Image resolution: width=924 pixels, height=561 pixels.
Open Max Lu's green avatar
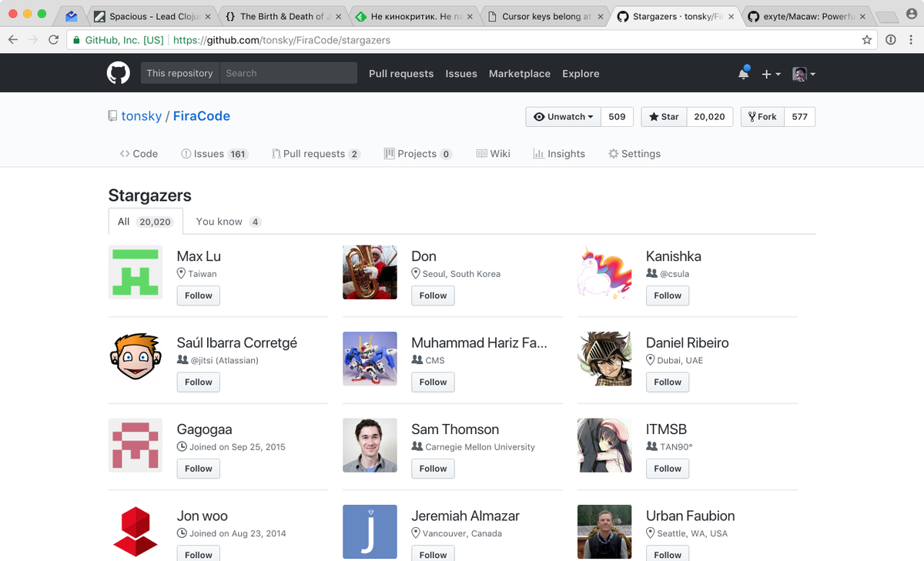point(136,272)
